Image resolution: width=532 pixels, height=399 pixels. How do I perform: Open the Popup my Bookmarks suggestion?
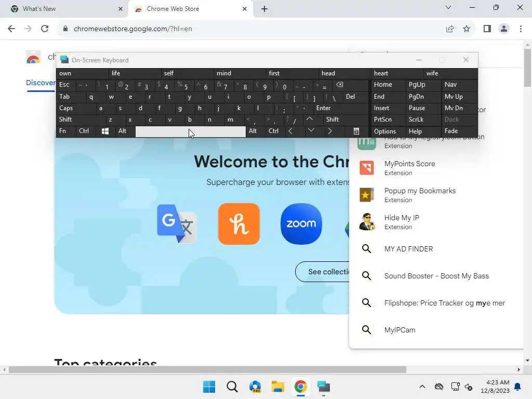[x=436, y=195]
